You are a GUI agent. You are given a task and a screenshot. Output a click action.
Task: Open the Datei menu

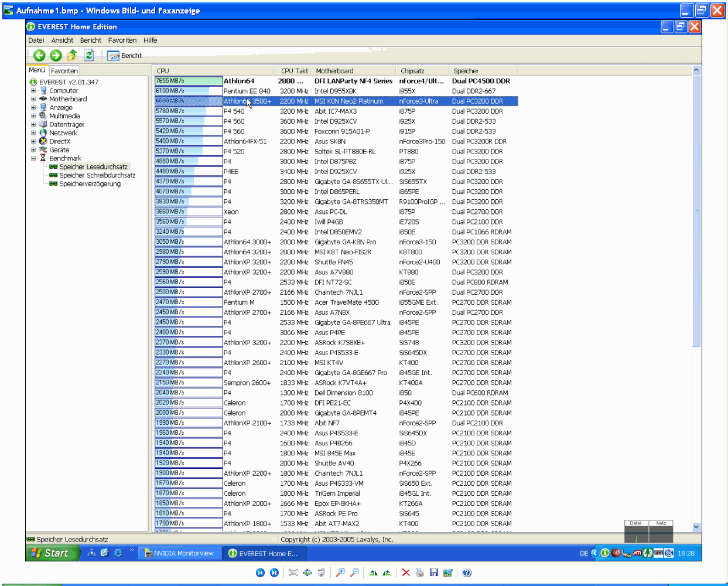pos(36,40)
